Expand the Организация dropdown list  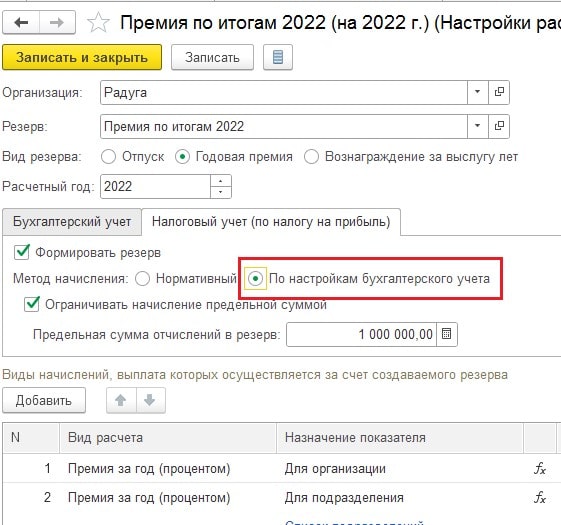click(x=478, y=92)
